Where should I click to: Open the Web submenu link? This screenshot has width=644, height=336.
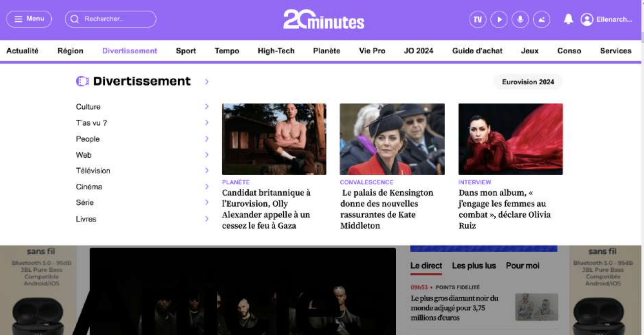click(84, 155)
